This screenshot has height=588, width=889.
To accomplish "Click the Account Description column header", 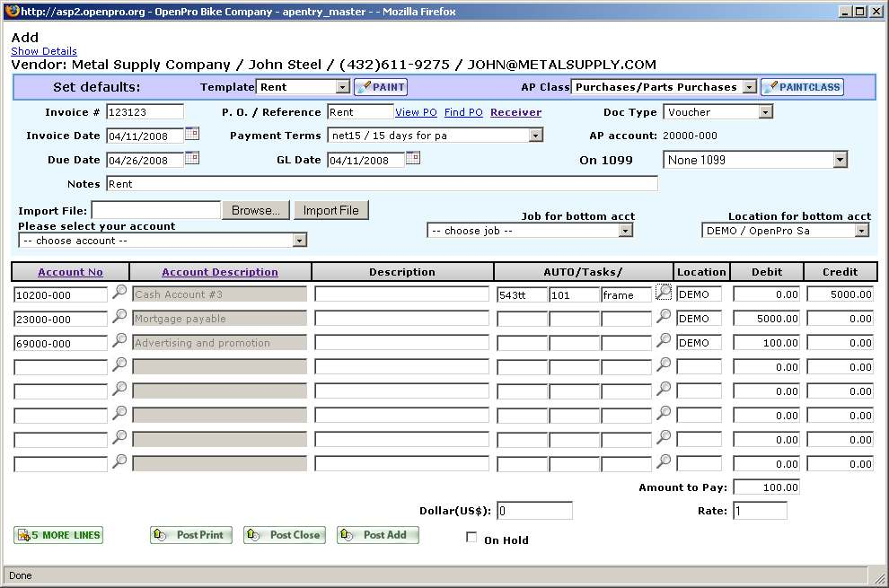I will pos(220,272).
